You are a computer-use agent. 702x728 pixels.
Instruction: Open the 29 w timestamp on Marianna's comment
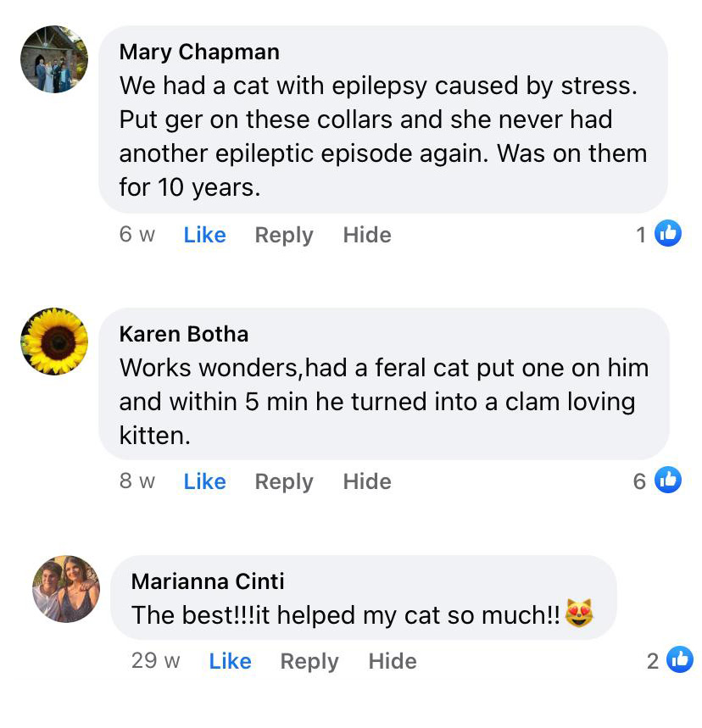click(x=156, y=661)
